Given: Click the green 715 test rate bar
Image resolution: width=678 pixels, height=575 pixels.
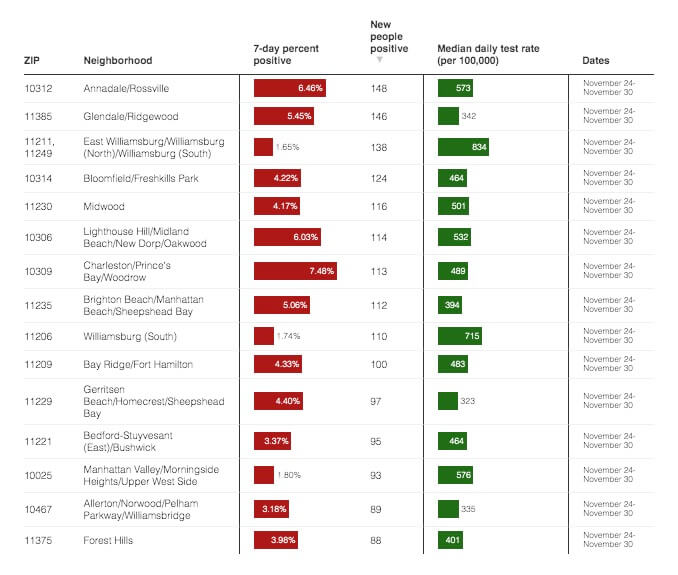Looking at the screenshot, I should [460, 336].
